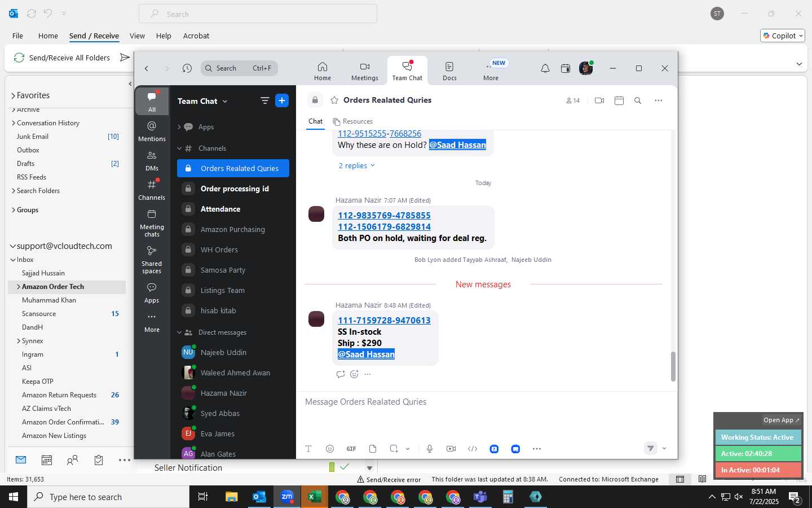This screenshot has width=812, height=508.
Task: Open Outlook File menu
Action: 18,36
